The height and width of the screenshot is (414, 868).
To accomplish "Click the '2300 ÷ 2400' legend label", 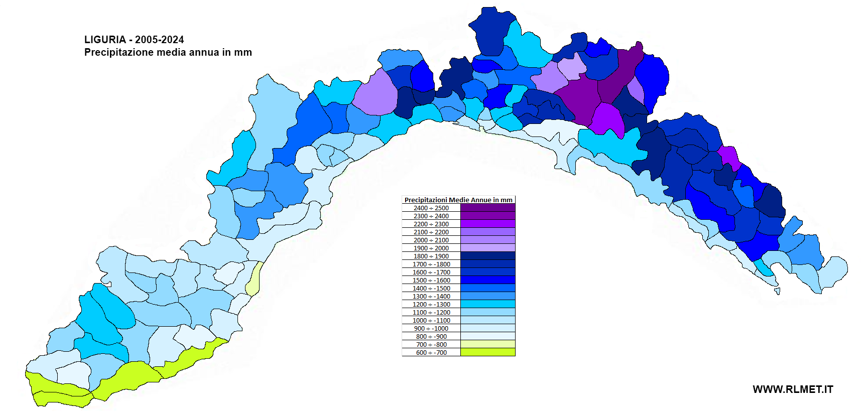I will click(431, 216).
